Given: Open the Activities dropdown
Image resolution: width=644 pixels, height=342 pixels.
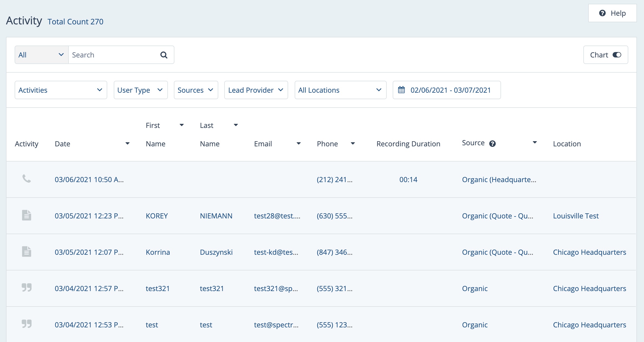Looking at the screenshot, I should pos(61,90).
